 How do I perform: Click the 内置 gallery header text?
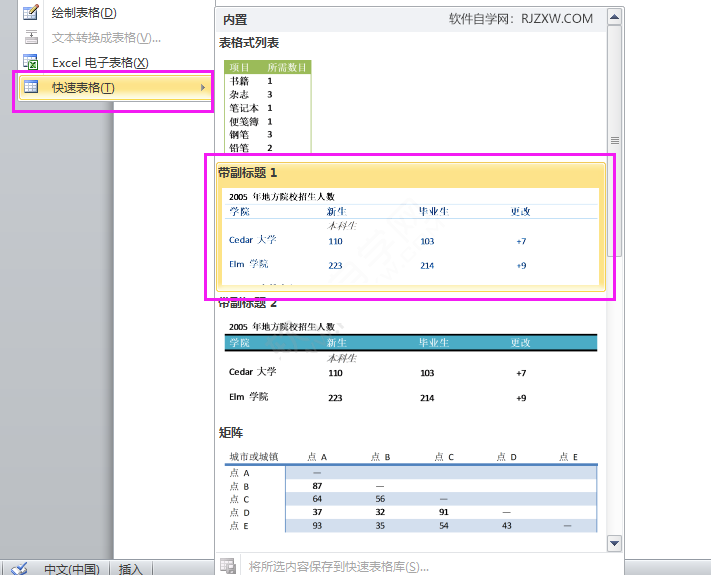[235, 19]
